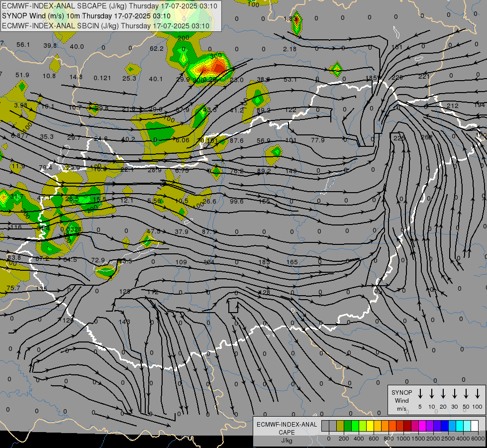
Task: Click the 75.7 value on the map
Action: tap(13, 288)
